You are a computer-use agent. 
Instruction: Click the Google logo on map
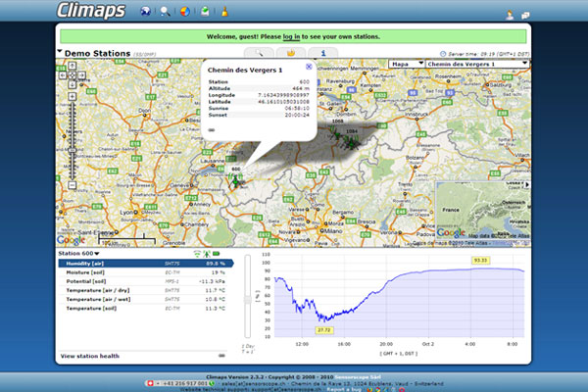71,240
